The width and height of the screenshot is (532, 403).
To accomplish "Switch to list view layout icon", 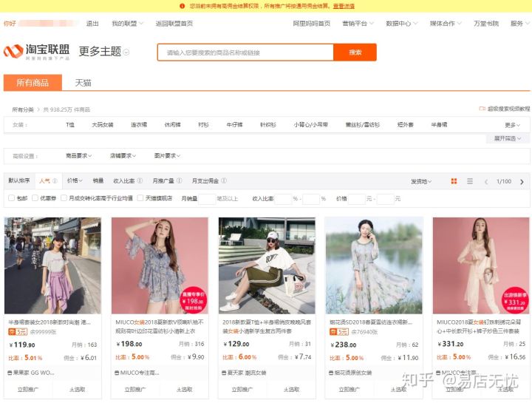I will pos(470,181).
